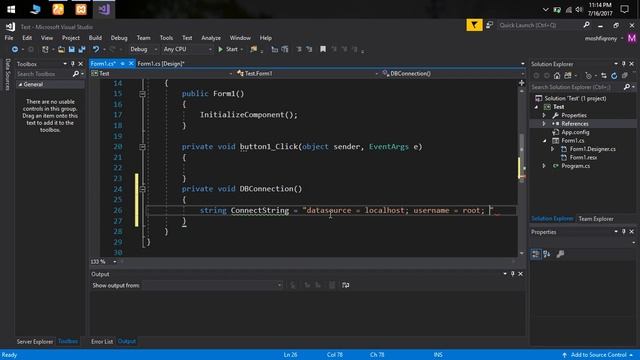Click the Uncomment selected lines icon
The width and height of the screenshot is (640, 360).
309,49
